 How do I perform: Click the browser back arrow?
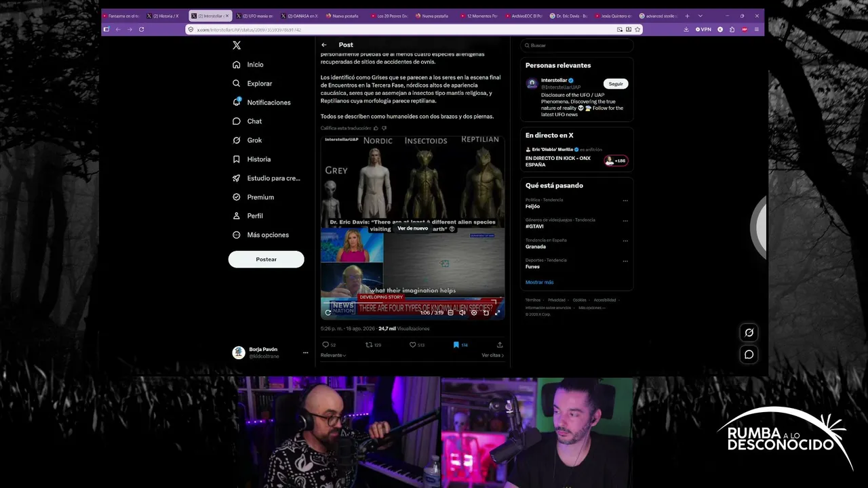click(117, 29)
